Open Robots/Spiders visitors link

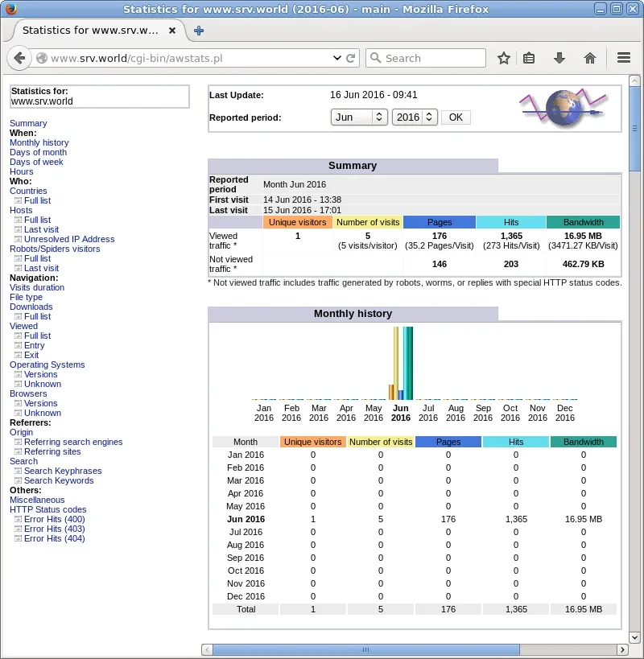coord(55,249)
